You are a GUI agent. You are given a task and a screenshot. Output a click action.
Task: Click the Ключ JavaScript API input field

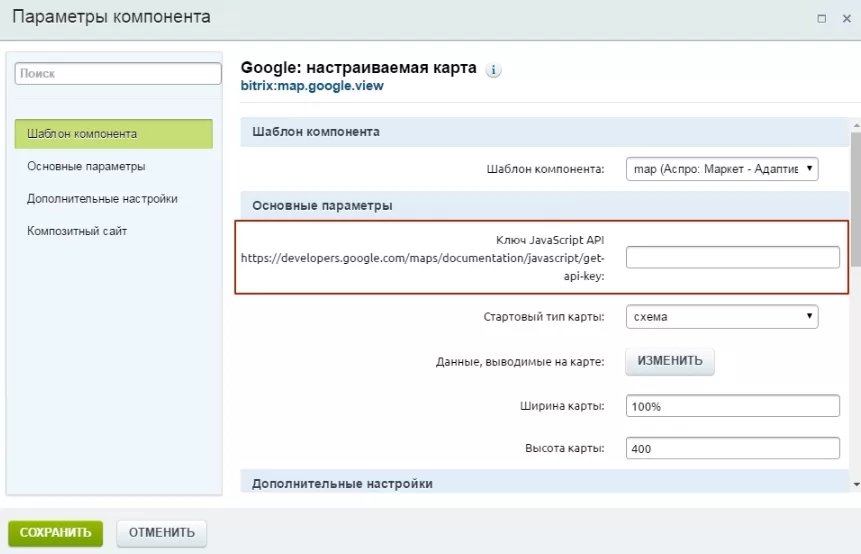coord(733,258)
